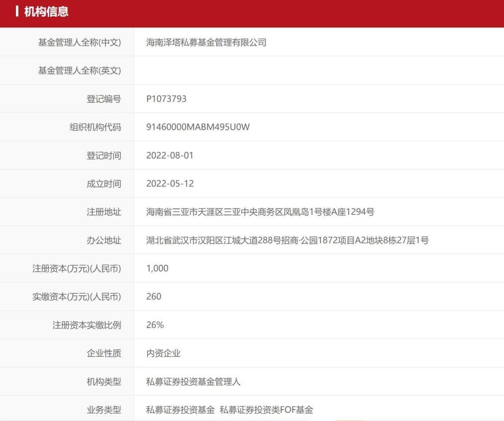
Task: Select 私募证券投资基金管理人 institution type
Action: [190, 381]
